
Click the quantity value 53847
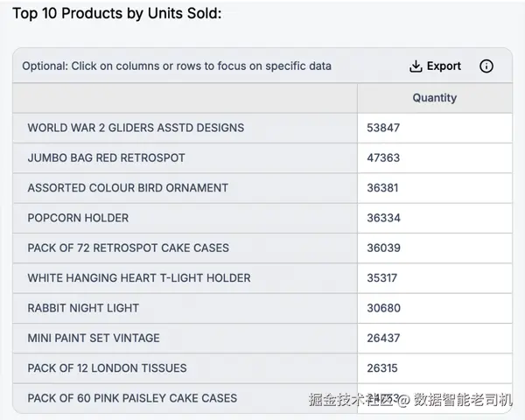[x=383, y=128]
